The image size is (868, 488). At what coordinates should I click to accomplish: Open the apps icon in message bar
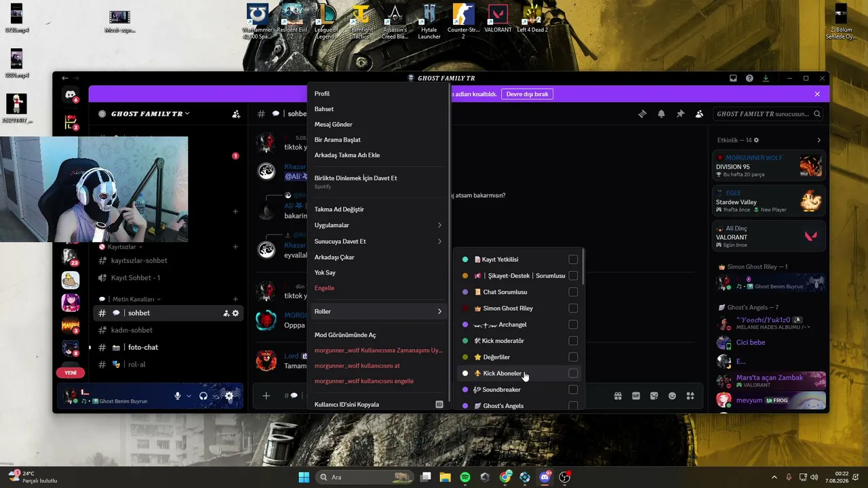[x=690, y=396]
